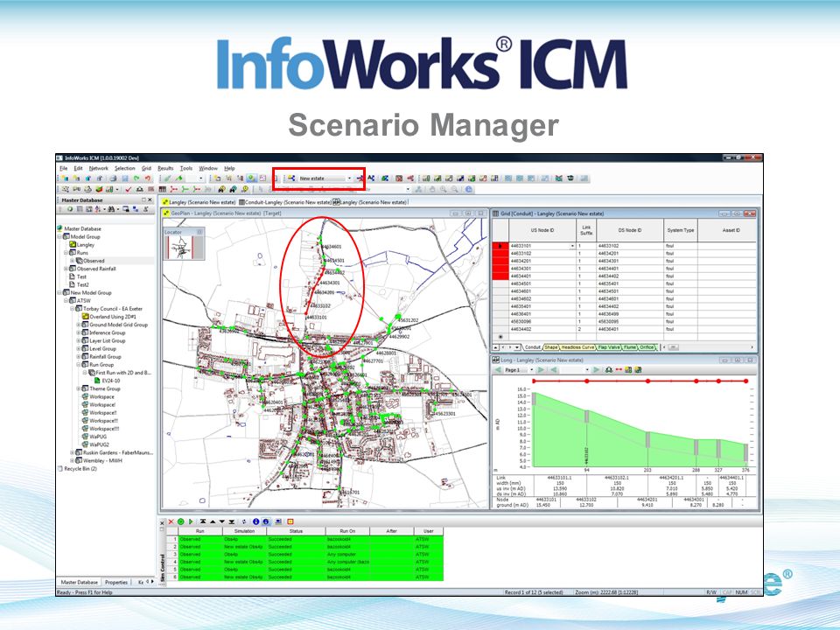Collapse the Model Group tree node
Screen dimensions: 840x630
pyautogui.click(x=59, y=237)
